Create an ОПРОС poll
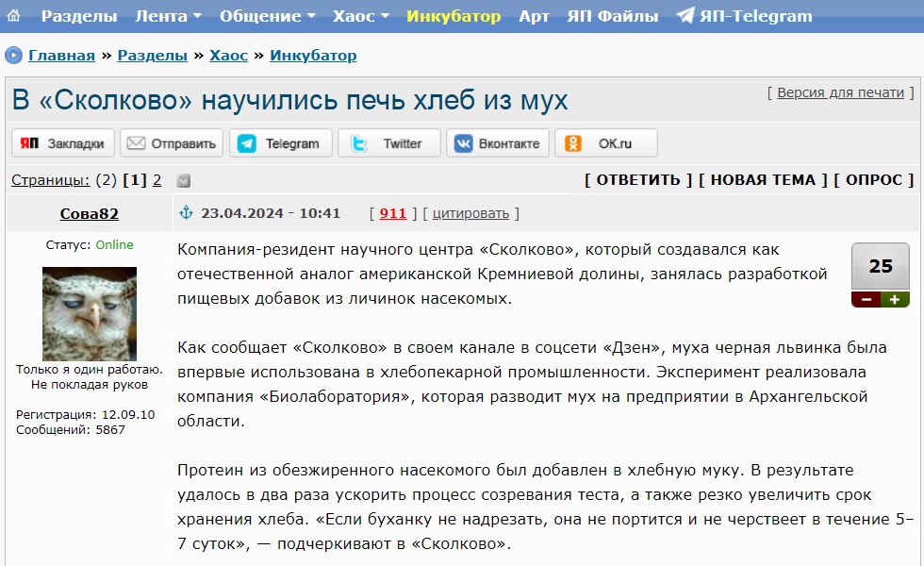 click(874, 180)
